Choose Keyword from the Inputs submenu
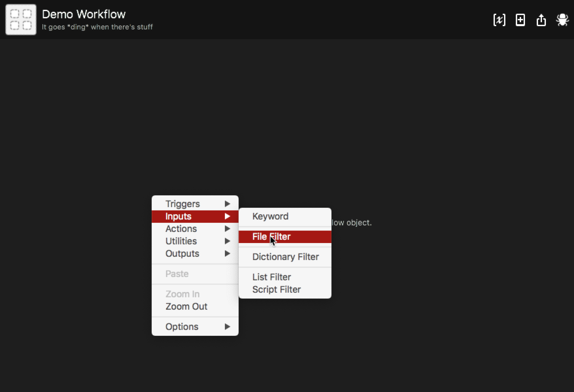 pyautogui.click(x=270, y=216)
